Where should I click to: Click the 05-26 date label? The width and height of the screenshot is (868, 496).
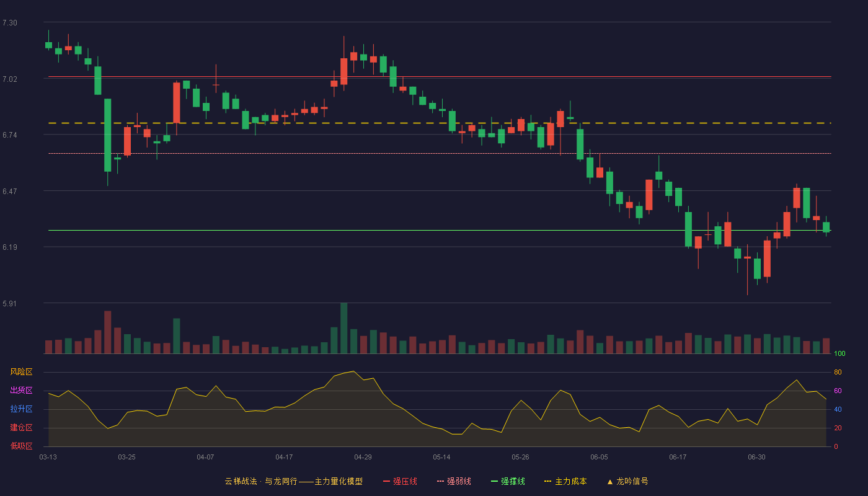[521, 457]
